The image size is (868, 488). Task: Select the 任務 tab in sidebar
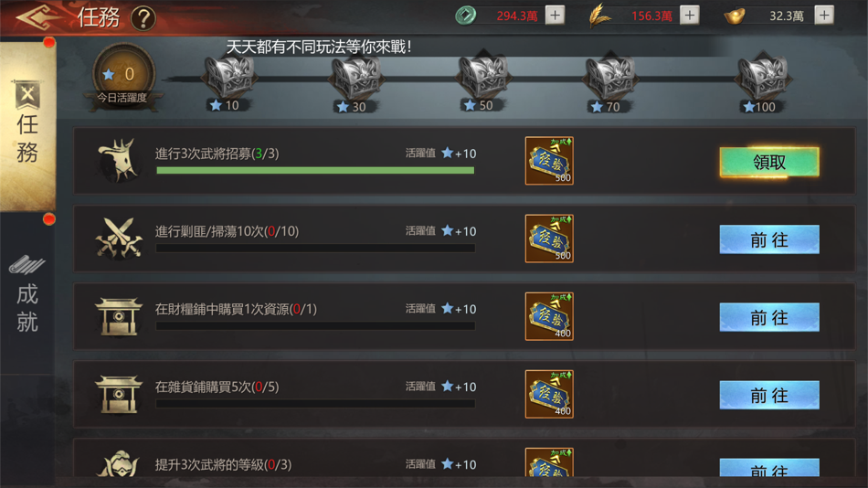pyautogui.click(x=27, y=124)
